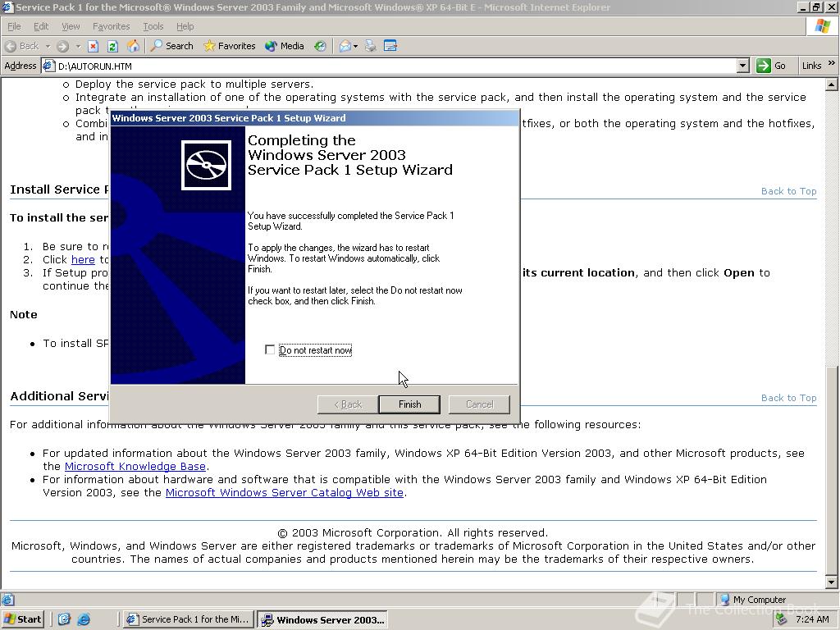Open the Media pane from toolbar
Screen dimensions: 840x630
pyautogui.click(x=285, y=46)
